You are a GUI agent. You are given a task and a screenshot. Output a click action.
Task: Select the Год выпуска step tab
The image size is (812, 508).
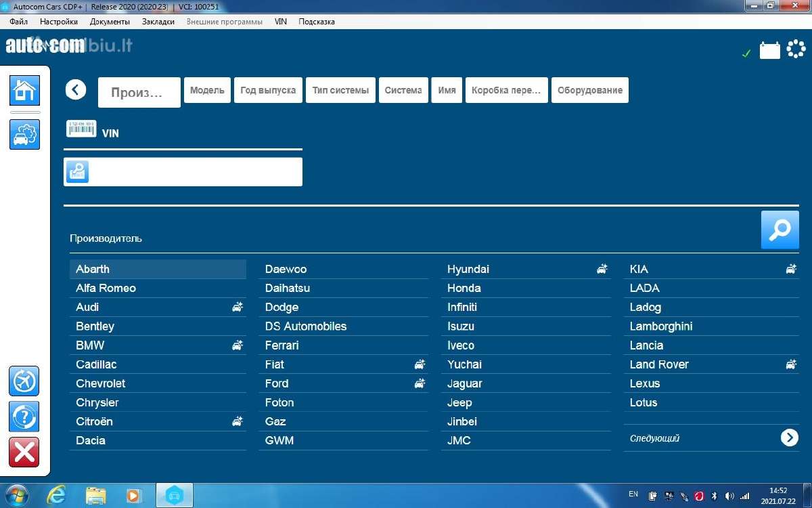(x=268, y=90)
